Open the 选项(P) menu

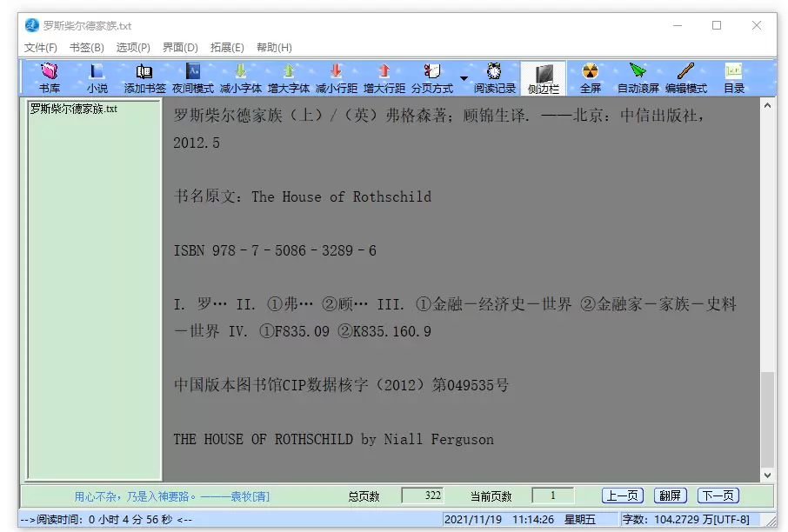click(133, 47)
